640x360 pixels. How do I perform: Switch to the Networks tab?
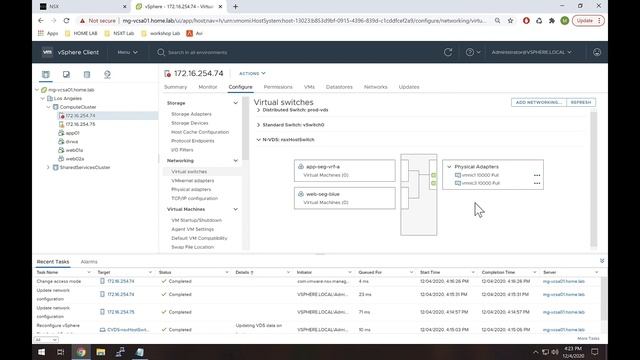point(376,87)
